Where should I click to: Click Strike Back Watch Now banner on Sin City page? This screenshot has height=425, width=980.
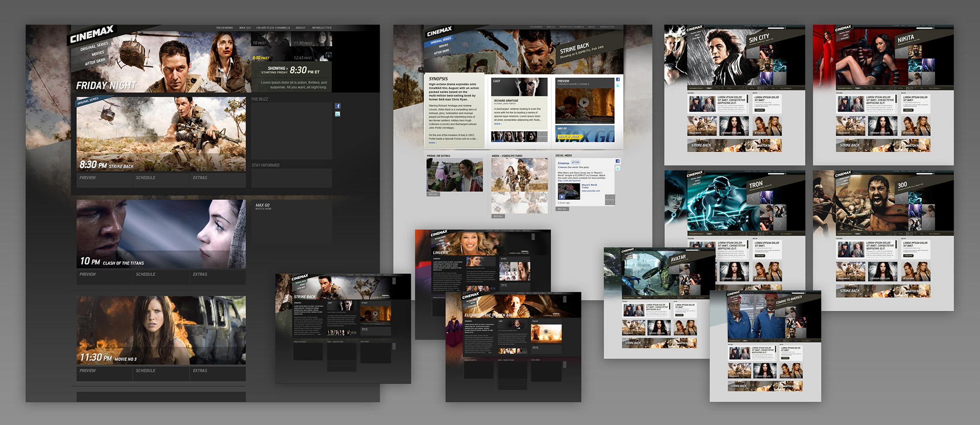(734, 146)
